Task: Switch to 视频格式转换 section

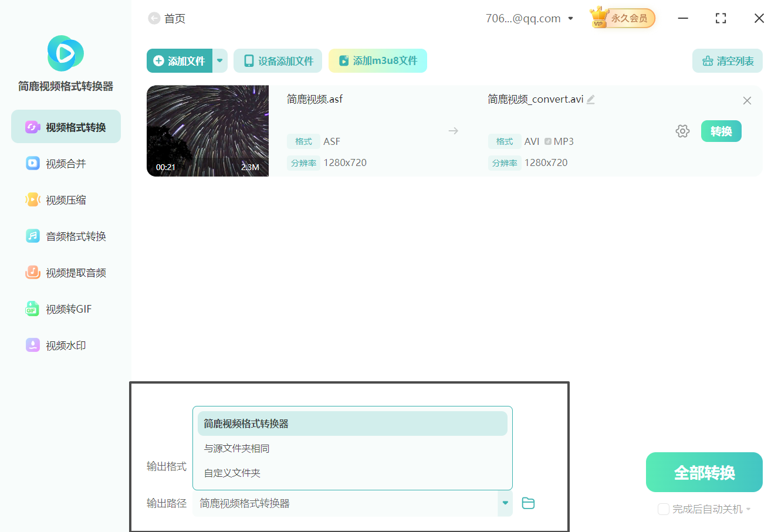Action: [x=66, y=126]
